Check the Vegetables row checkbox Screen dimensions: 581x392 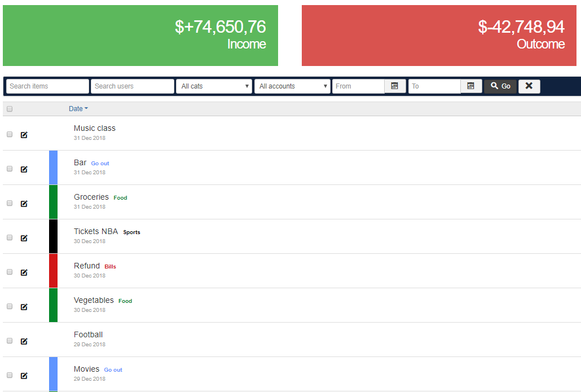[10, 306]
